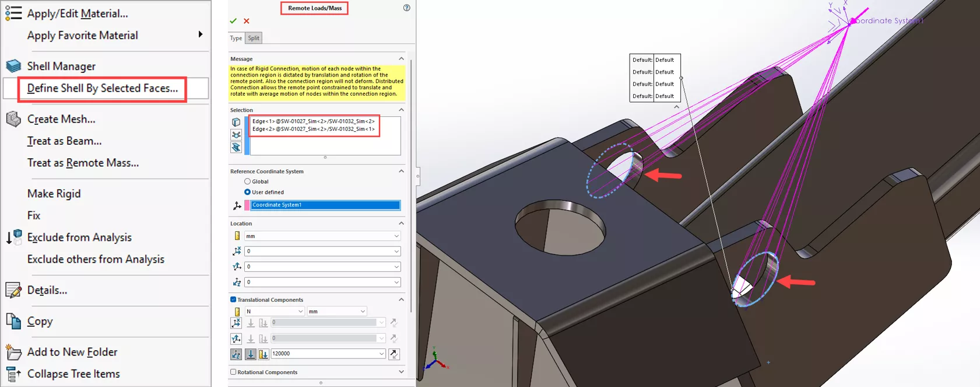
Task: Open help for Remote Loads/Mass
Action: [x=406, y=8]
